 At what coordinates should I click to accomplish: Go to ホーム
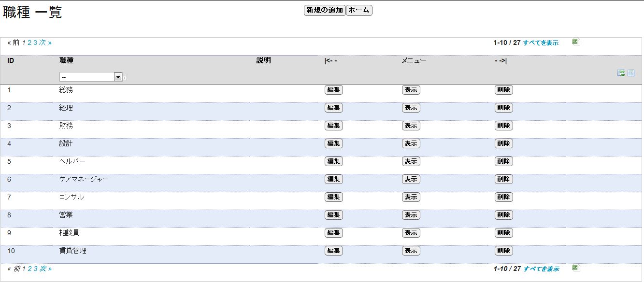click(359, 10)
